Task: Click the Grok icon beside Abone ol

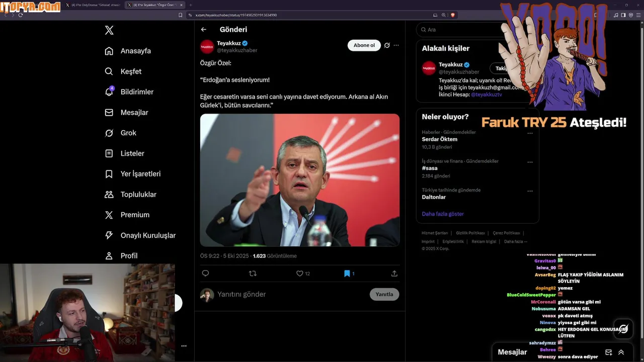Action: (387, 45)
